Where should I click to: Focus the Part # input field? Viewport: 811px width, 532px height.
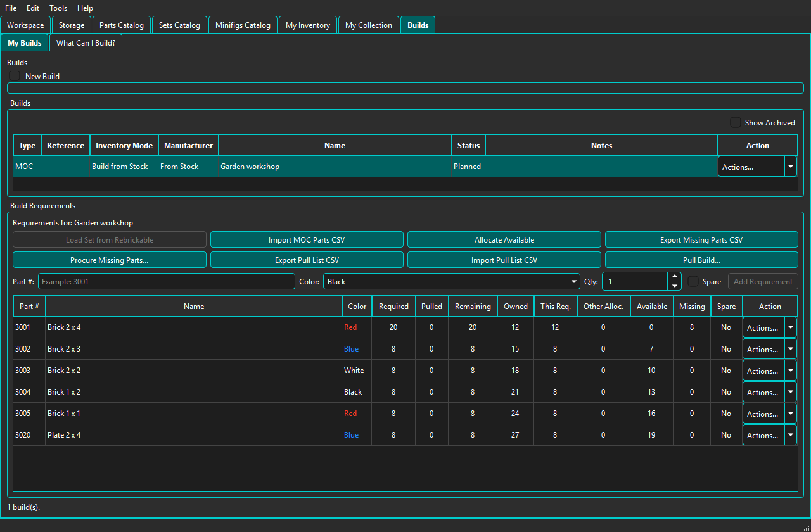pos(167,281)
